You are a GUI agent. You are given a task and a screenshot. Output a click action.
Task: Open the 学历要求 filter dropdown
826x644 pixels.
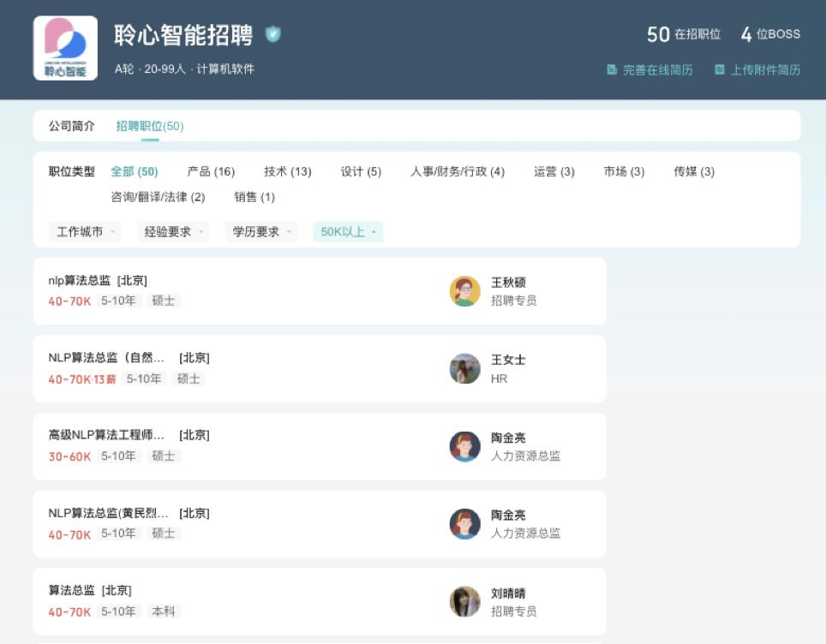click(261, 231)
